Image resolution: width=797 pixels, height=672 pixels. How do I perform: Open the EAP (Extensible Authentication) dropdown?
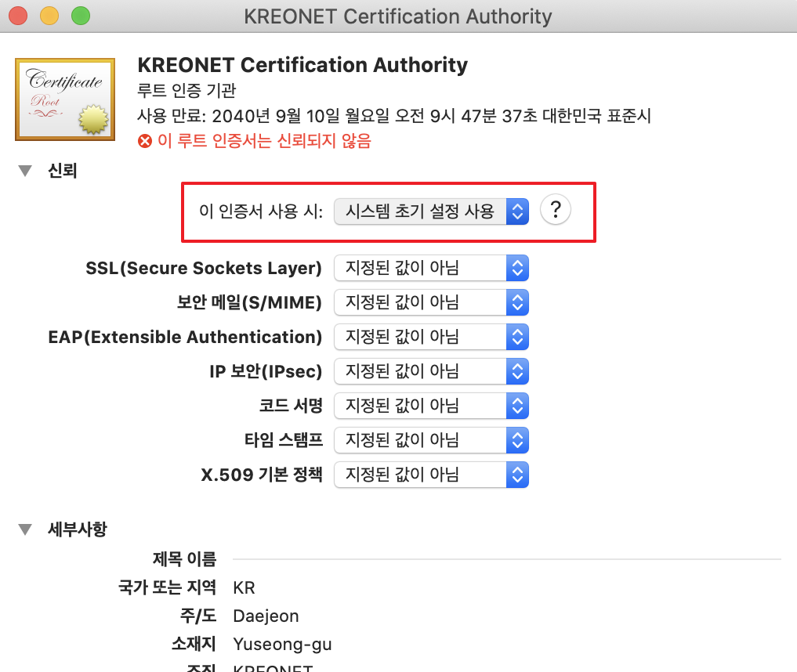click(x=431, y=337)
